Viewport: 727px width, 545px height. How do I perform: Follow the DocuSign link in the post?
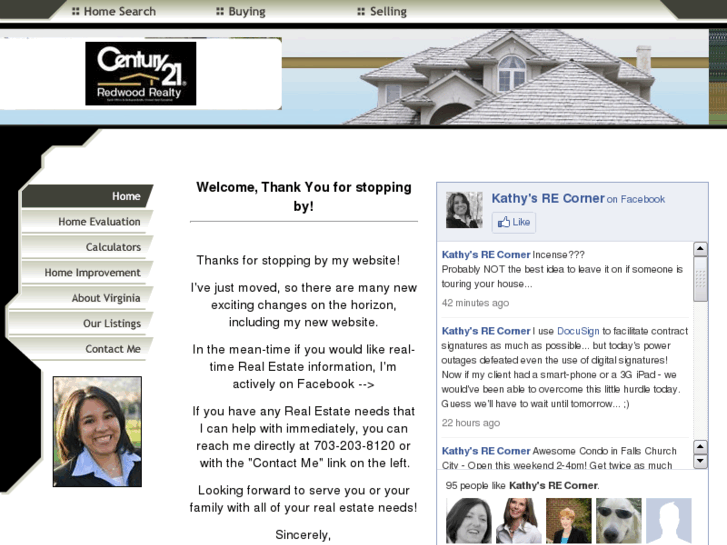578,331
